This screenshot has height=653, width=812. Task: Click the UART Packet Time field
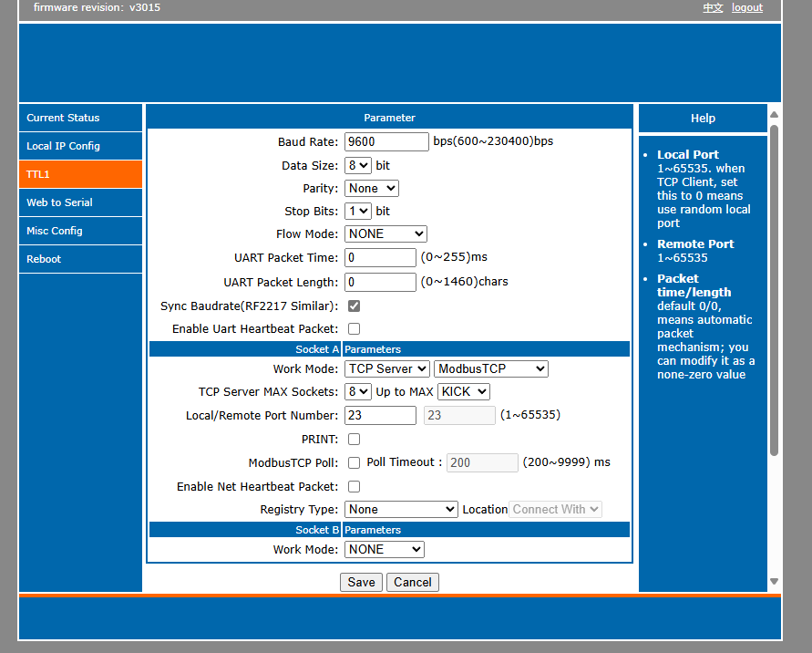(x=381, y=257)
